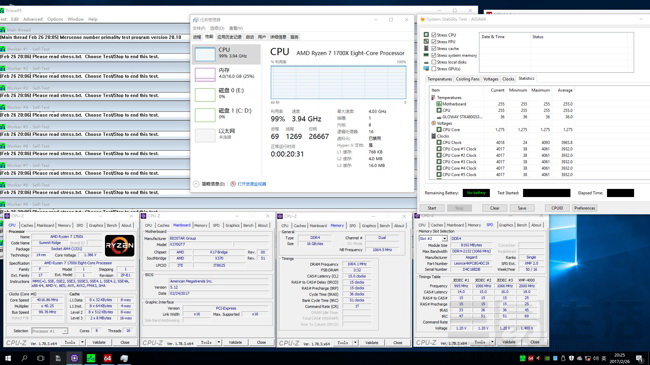650x365 pixels.
Task: Select 内存 memory thumbnail in Task Manager
Action: click(205, 74)
